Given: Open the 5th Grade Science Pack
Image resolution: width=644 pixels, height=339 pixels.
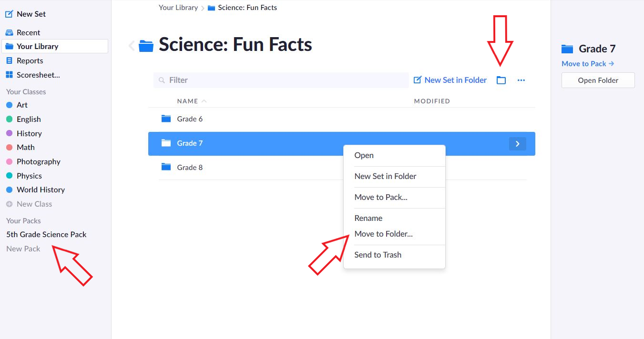Looking at the screenshot, I should click(46, 234).
